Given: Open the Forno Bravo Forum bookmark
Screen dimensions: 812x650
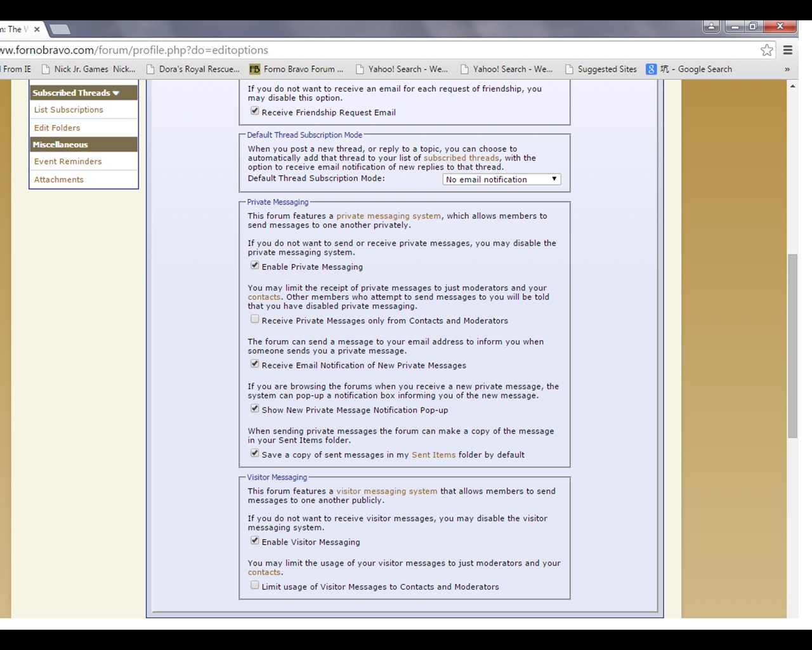Looking at the screenshot, I should (x=296, y=69).
